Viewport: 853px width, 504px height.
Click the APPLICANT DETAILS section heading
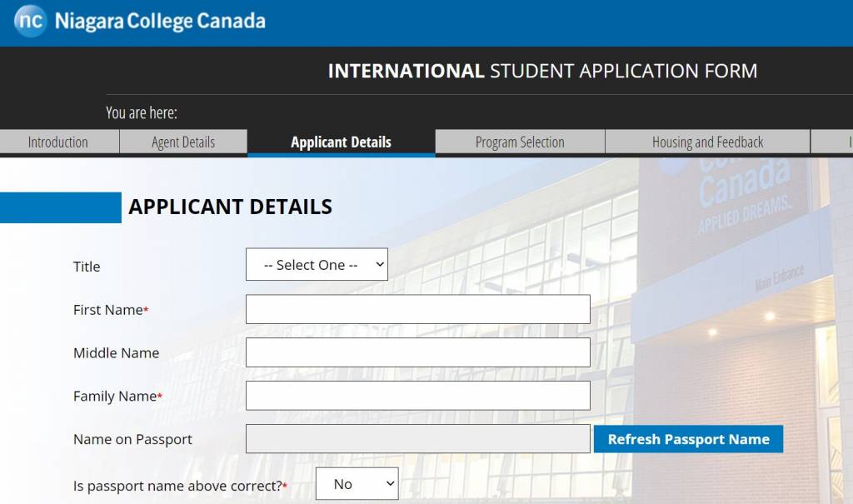[x=230, y=207]
